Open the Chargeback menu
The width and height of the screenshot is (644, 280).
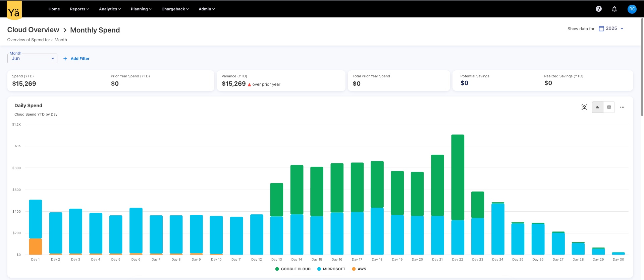[175, 9]
